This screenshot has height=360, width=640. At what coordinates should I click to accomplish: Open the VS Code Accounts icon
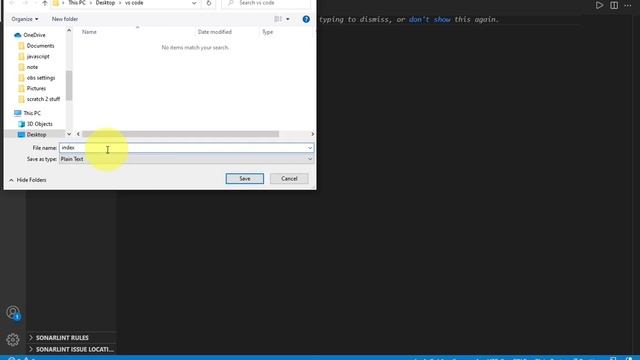[13, 313]
